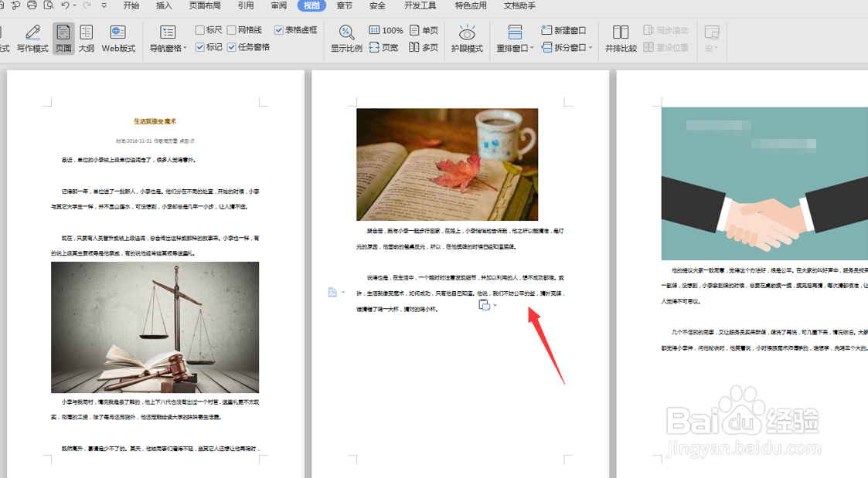Click 拆分窗口 split window
Image resolution: width=868 pixels, height=478 pixels.
click(563, 48)
